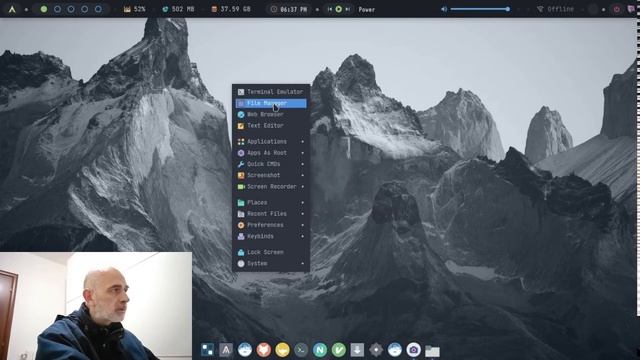
Task: Launch Web Browser from the menu
Action: (271, 114)
